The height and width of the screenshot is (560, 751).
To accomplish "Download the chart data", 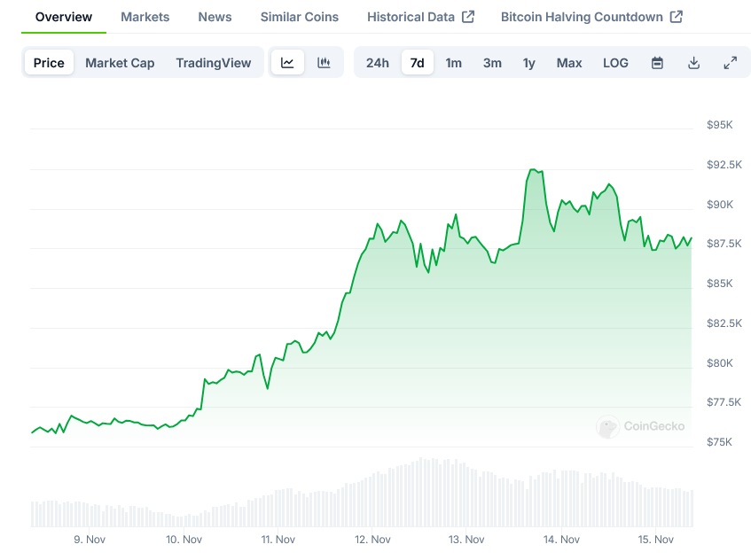I will pyautogui.click(x=693, y=63).
